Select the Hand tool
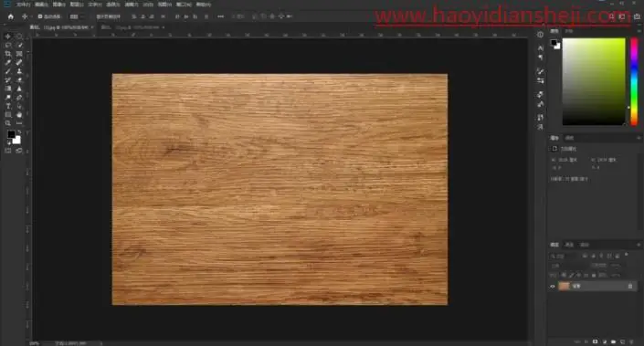 (19, 114)
